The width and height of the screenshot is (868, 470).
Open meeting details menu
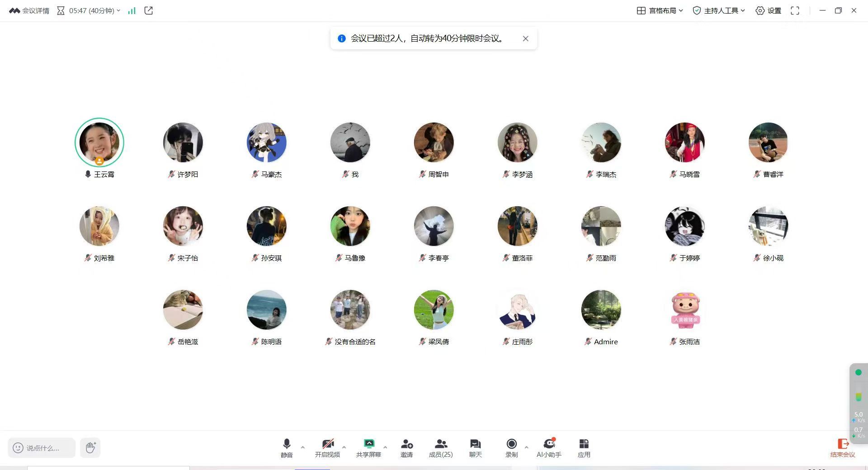click(29, 10)
